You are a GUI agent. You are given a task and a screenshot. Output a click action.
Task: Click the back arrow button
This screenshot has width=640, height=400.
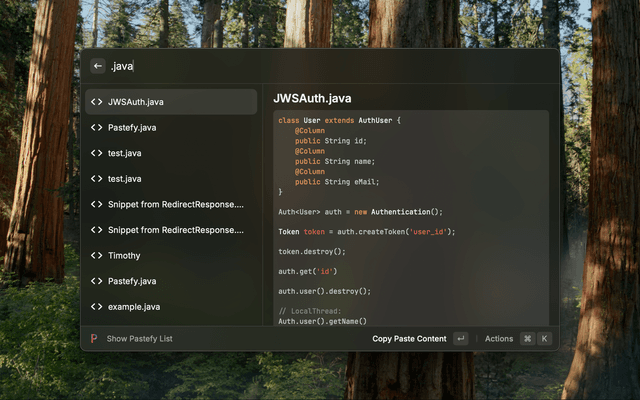(97, 66)
